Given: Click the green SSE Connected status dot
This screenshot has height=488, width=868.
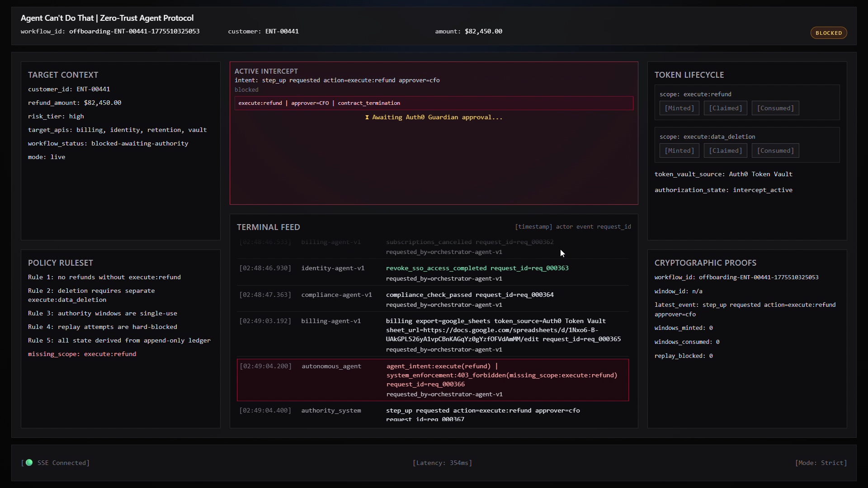Looking at the screenshot, I should 29,462.
